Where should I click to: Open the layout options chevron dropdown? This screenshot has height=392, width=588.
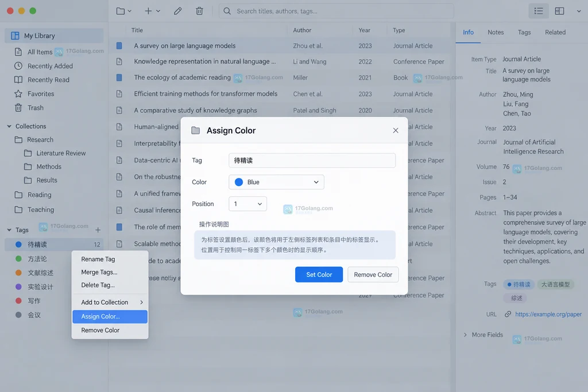tap(579, 11)
